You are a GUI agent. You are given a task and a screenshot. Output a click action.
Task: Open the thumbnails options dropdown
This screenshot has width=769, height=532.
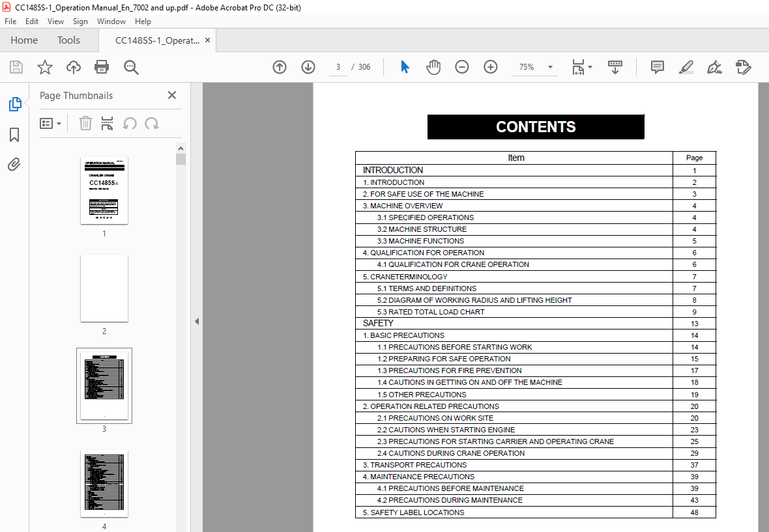[x=51, y=124]
